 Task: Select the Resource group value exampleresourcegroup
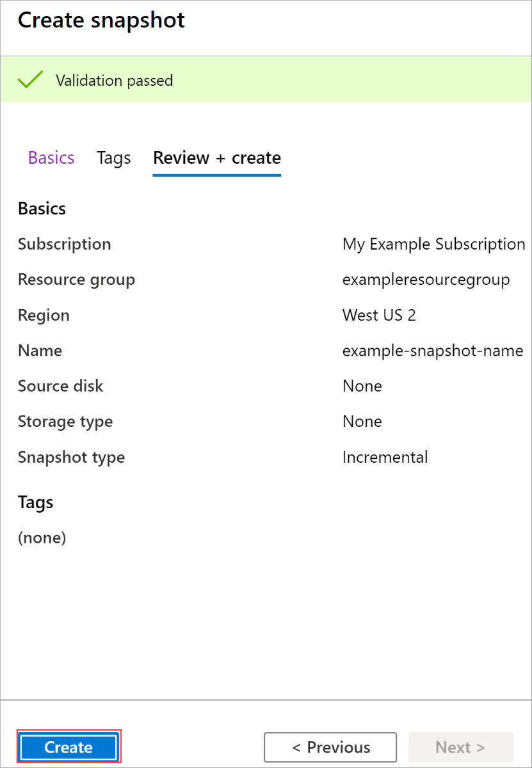tap(426, 279)
